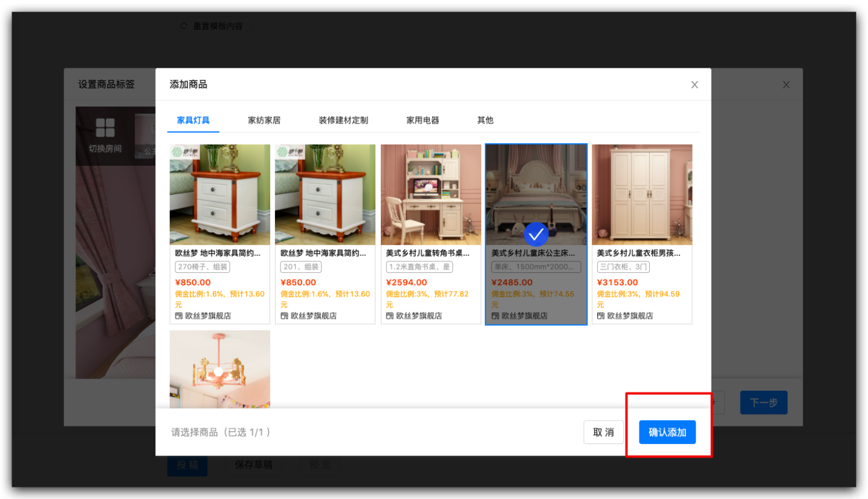This screenshot has height=499, width=868.
Task: Click the 重置模板内容 label behind
Action: pyautogui.click(x=218, y=26)
